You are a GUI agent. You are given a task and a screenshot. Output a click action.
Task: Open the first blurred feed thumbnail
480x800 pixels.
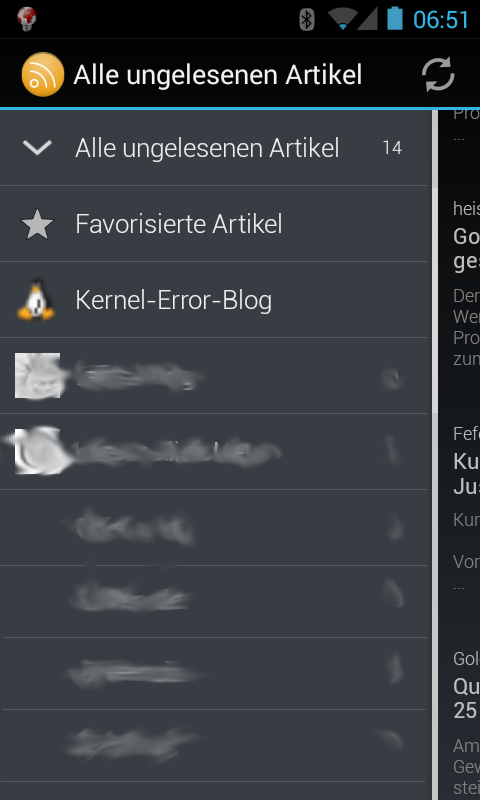(37, 376)
